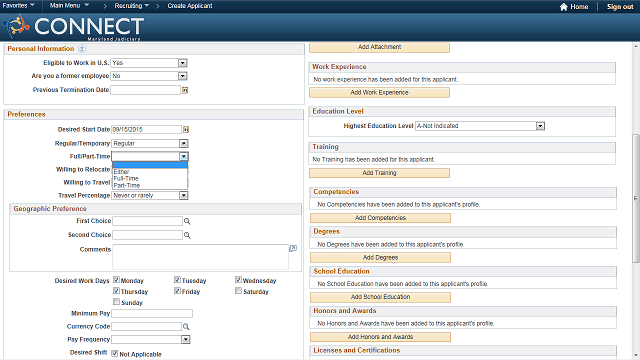Screen dimensions: 640x360
Task: Click the First Choice lookup magnifier
Action: (x=187, y=221)
